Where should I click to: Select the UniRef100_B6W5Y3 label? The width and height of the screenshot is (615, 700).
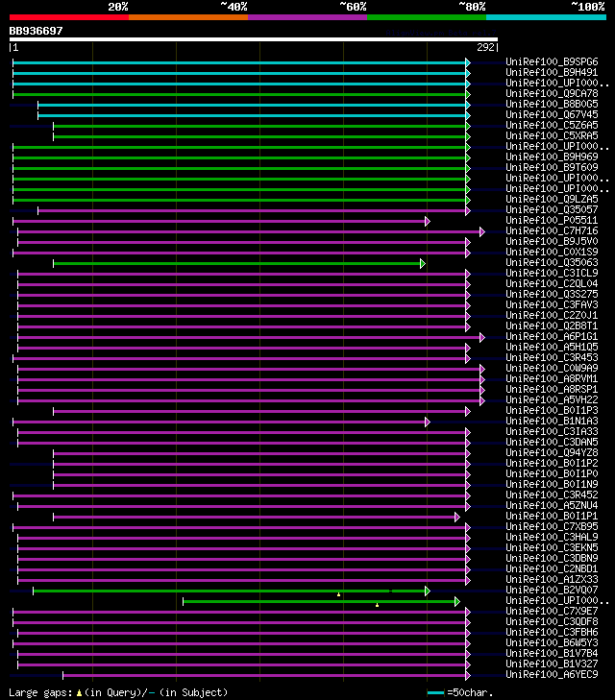552,642
